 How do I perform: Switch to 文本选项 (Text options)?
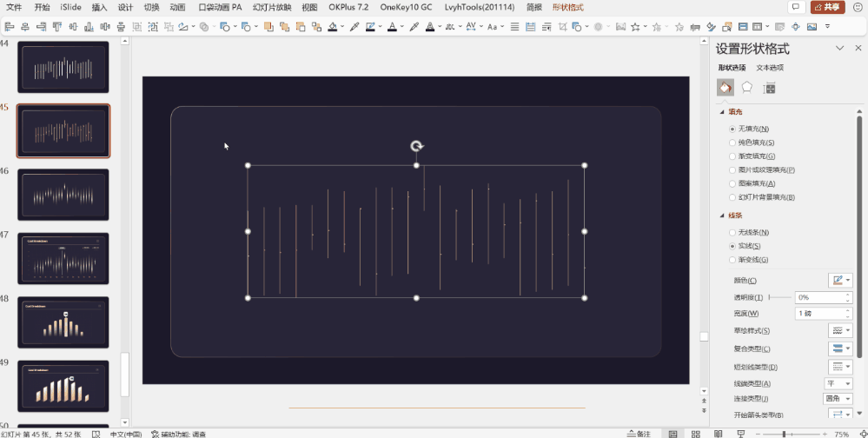coord(770,68)
